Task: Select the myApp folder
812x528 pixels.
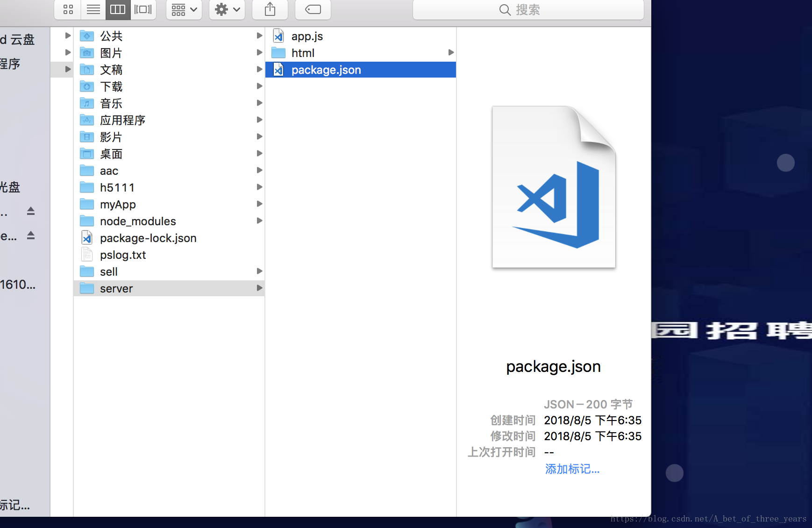Action: 169,204
